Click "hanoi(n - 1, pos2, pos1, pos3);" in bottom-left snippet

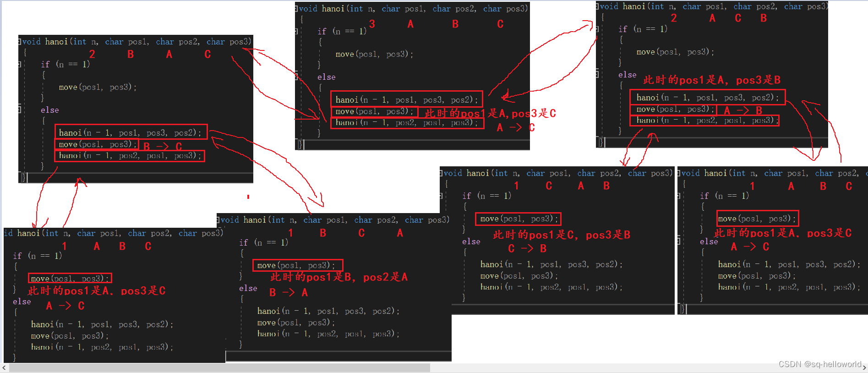point(102,347)
